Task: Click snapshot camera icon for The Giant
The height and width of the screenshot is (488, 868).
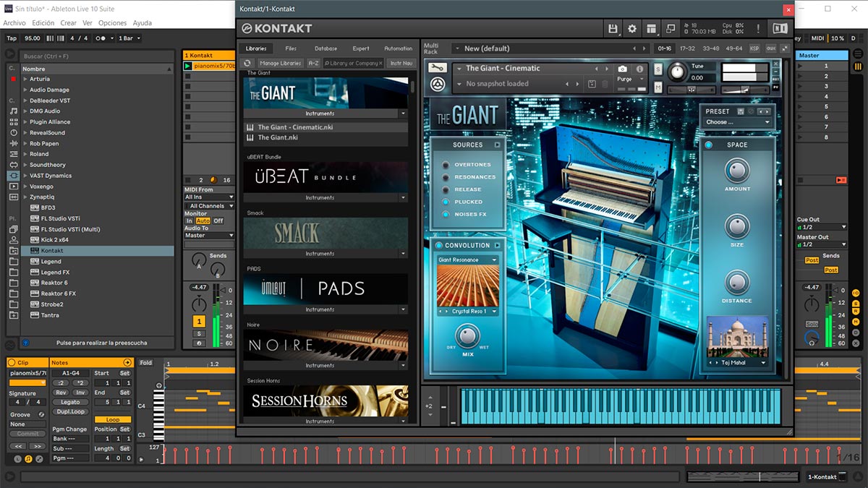Action: pyautogui.click(x=623, y=69)
